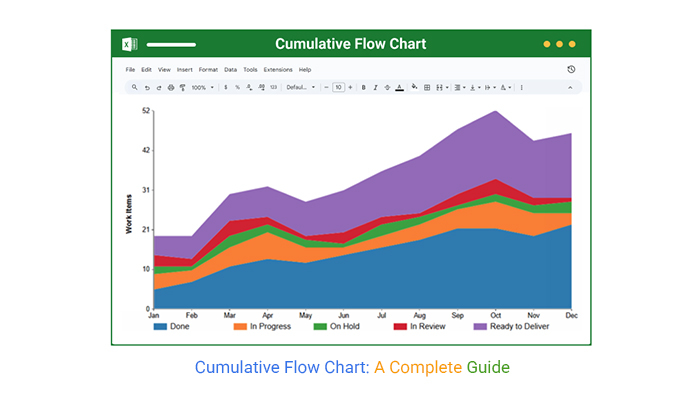Toggle italic formatting
Viewport: 698px width, 400px height.
point(375,88)
